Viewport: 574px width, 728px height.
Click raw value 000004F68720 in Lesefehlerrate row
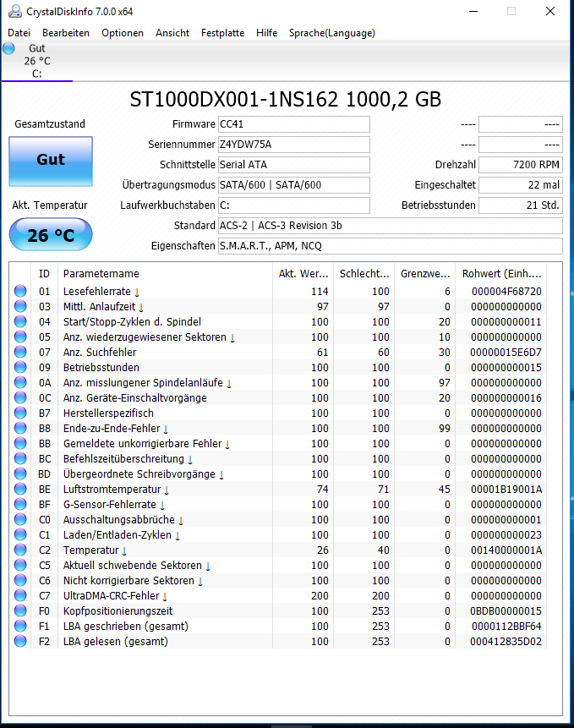(x=506, y=292)
